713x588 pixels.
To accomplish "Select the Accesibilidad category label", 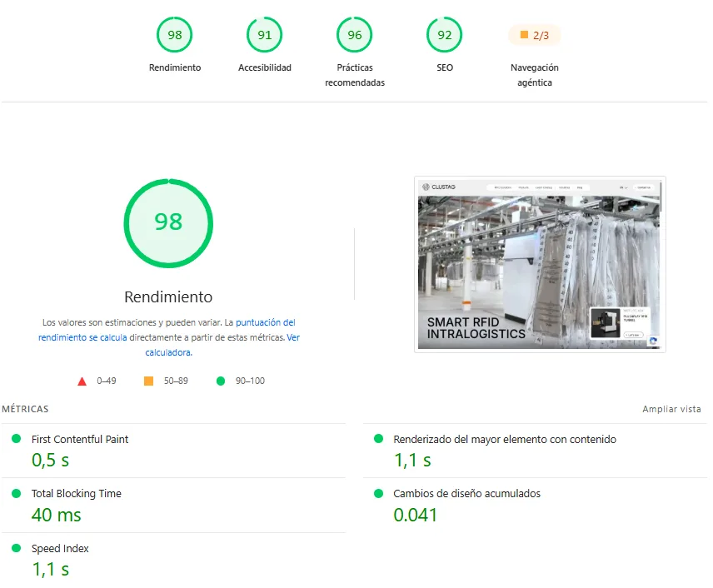I will click(x=265, y=67).
